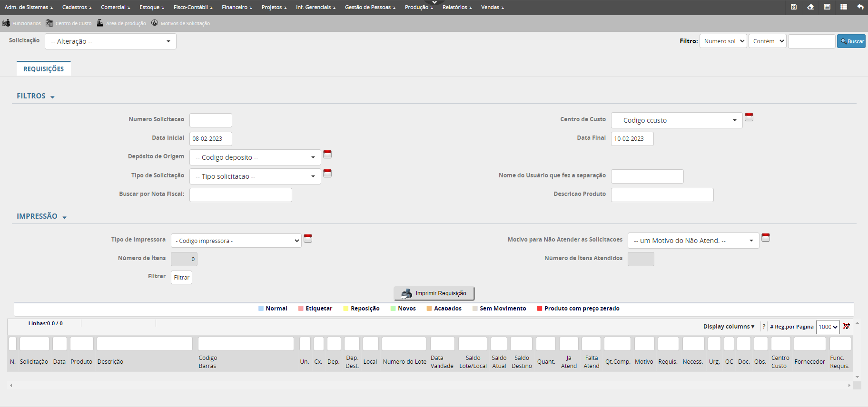Viewport: 868px width, 407px height.
Task: Click the Buscar search button
Action: point(851,41)
